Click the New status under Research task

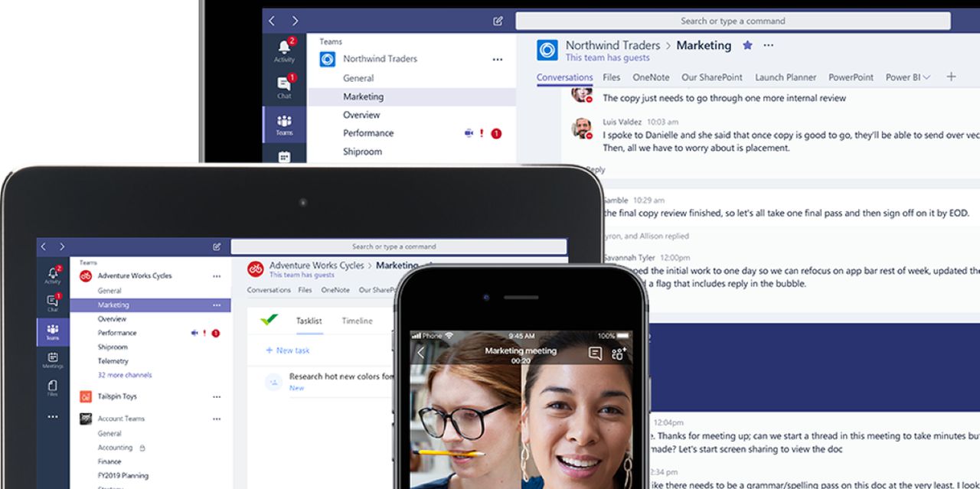pos(296,388)
